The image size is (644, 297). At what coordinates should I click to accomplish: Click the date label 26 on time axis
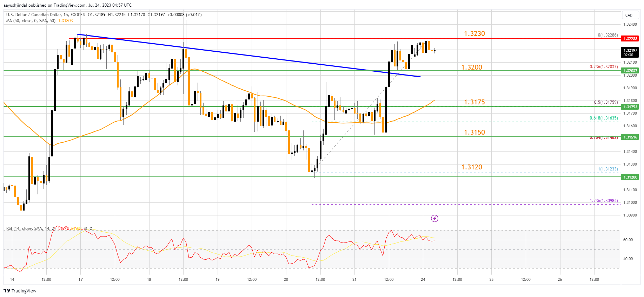(560, 279)
